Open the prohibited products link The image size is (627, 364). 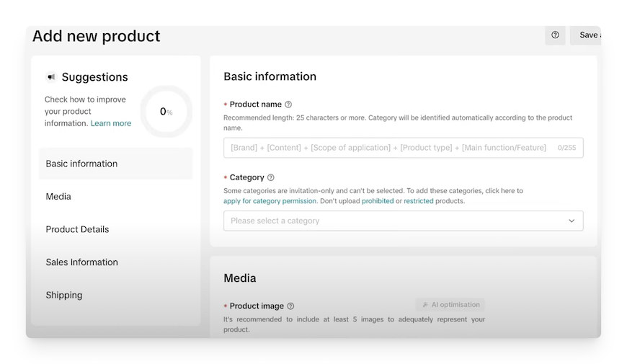(378, 201)
